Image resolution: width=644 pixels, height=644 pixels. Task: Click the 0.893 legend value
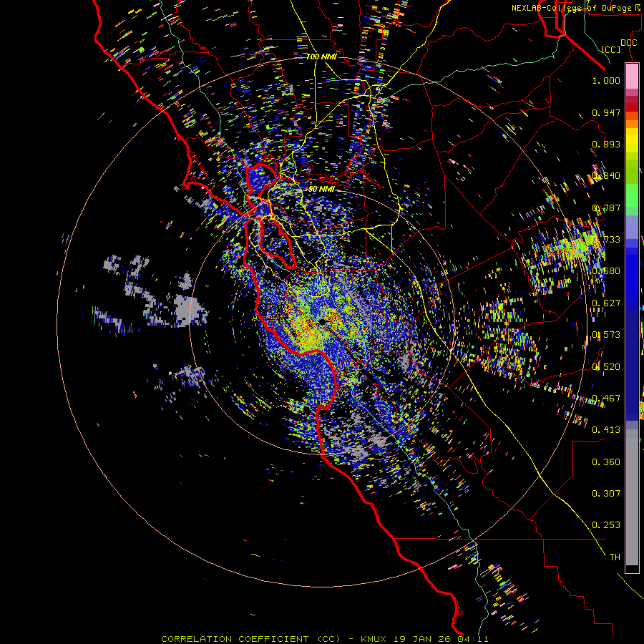606,144
